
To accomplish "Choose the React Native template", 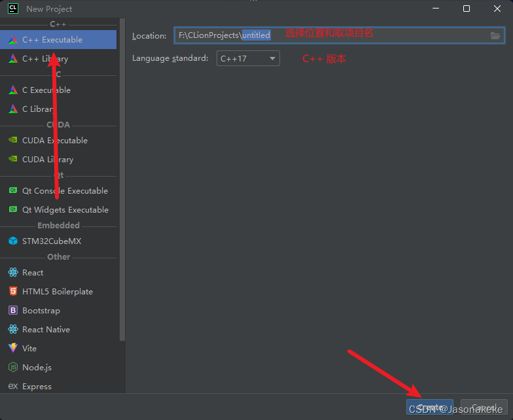I will (58, 330).
